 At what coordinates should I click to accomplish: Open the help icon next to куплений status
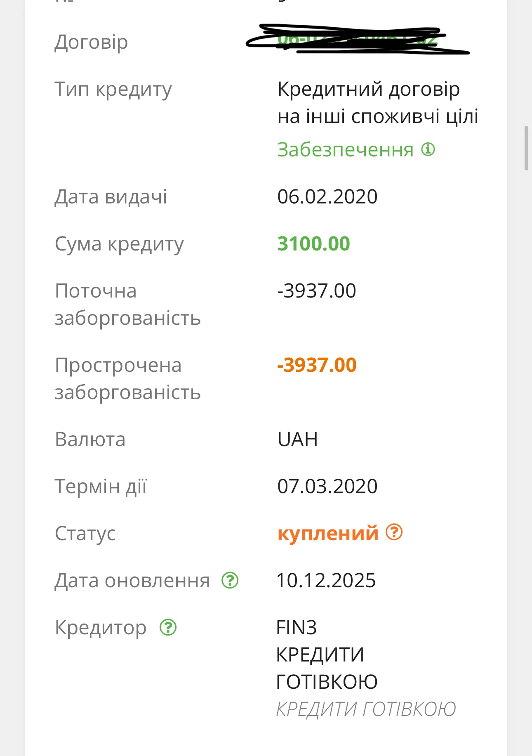[x=394, y=532]
